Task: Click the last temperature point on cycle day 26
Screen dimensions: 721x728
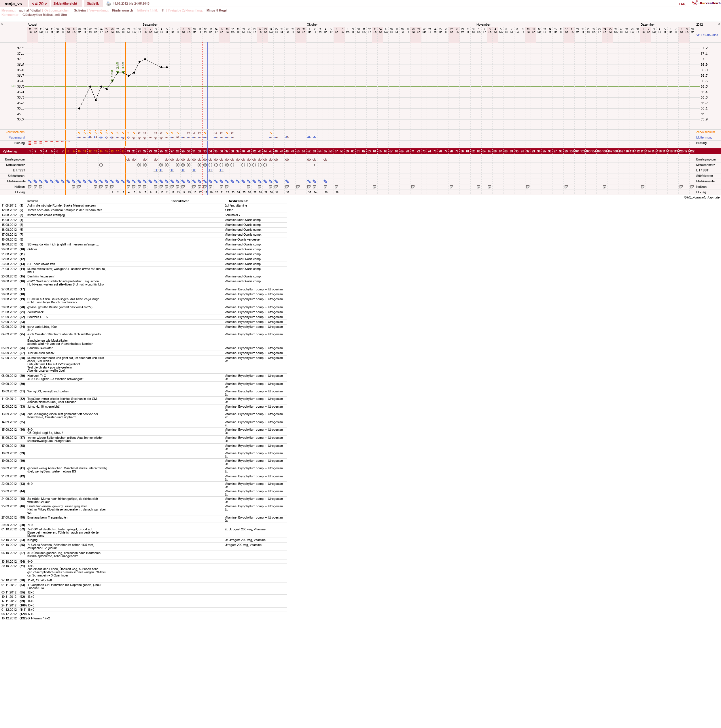Action: pos(167,67)
